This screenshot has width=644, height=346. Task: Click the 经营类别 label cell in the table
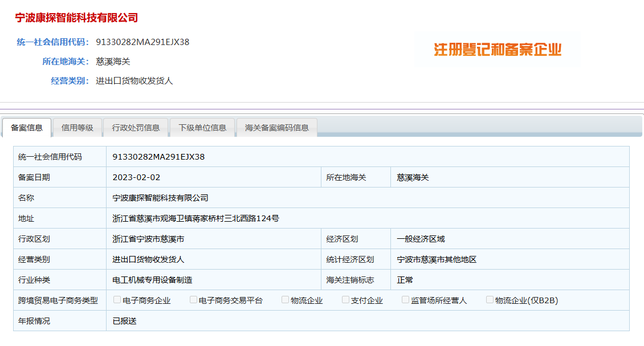point(60,259)
